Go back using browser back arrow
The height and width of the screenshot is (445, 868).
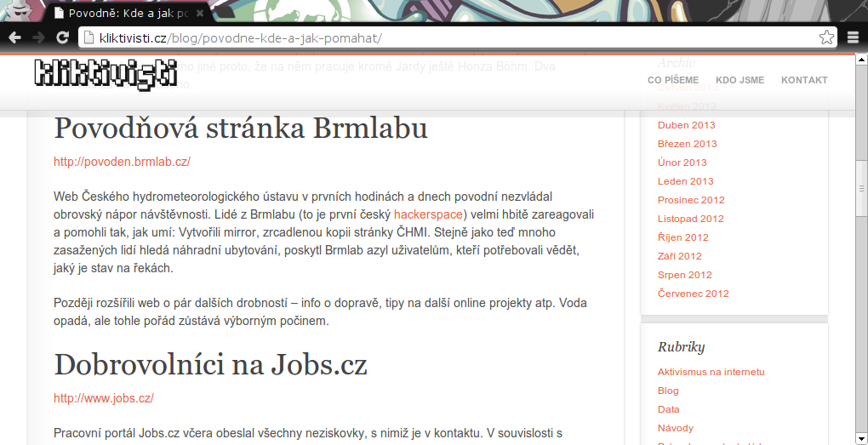pyautogui.click(x=15, y=37)
